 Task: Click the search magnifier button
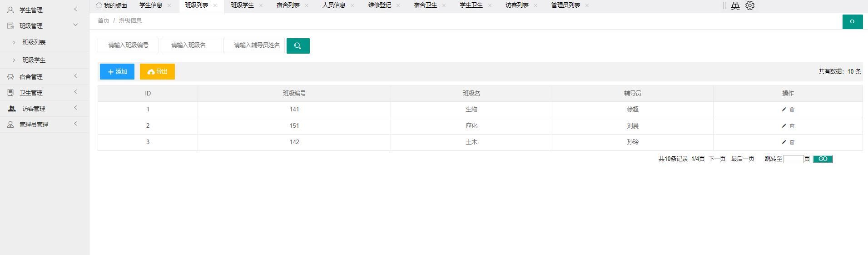(x=298, y=46)
